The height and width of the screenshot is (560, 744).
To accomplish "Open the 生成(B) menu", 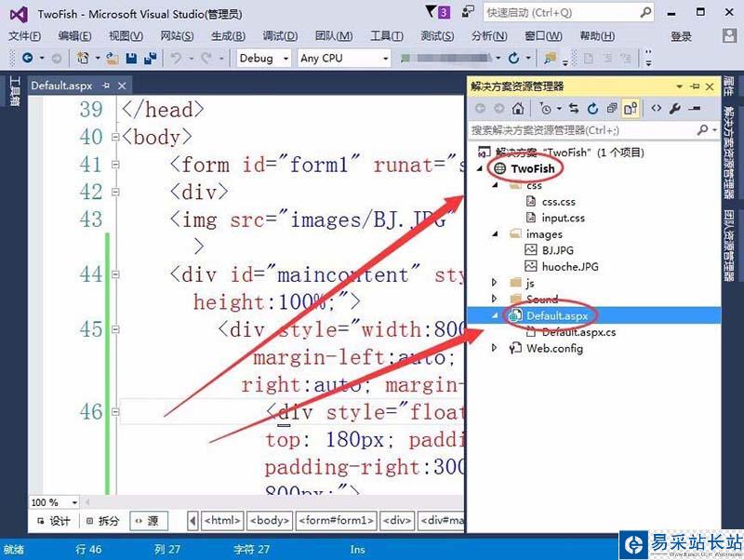I will [x=228, y=36].
